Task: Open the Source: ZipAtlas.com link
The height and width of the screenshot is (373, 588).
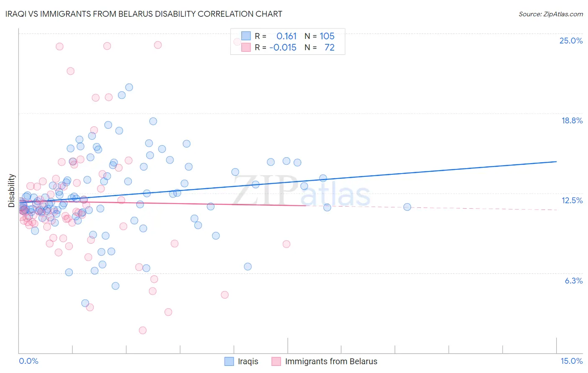Action: [x=551, y=14]
